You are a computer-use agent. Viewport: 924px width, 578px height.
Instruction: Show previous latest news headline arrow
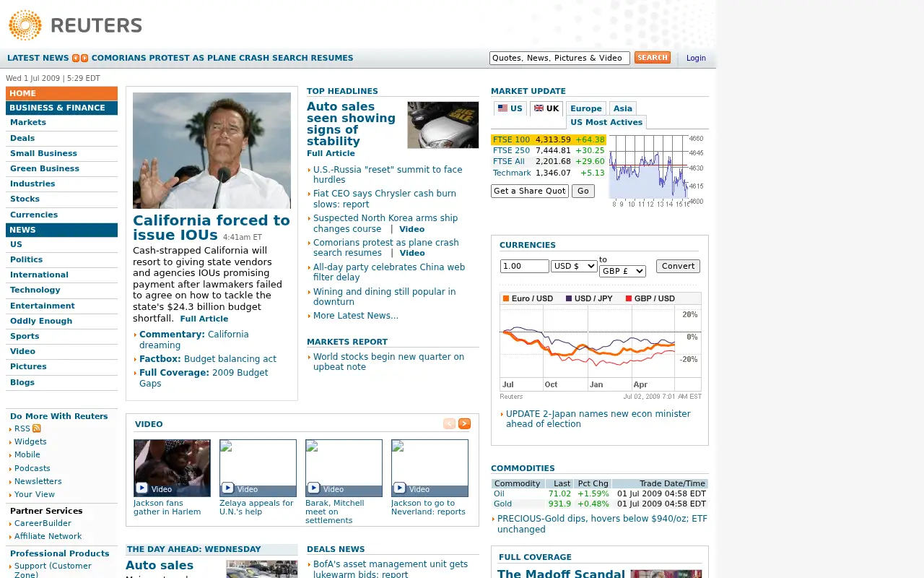76,59
